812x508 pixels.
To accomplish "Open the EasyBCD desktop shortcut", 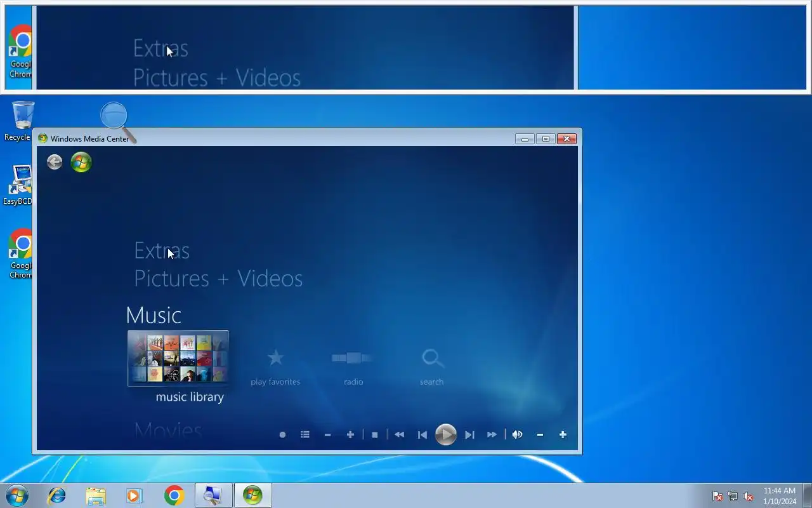I will pyautogui.click(x=19, y=185).
